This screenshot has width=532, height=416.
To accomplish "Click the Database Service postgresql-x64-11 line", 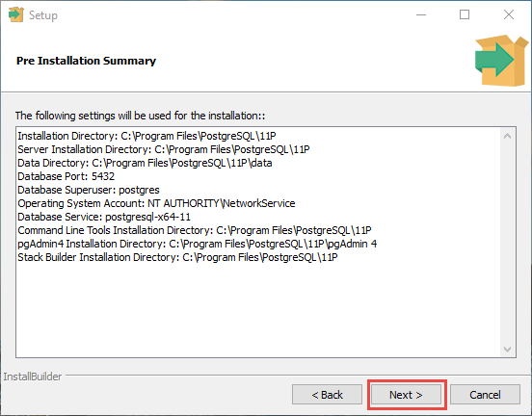I will [104, 217].
